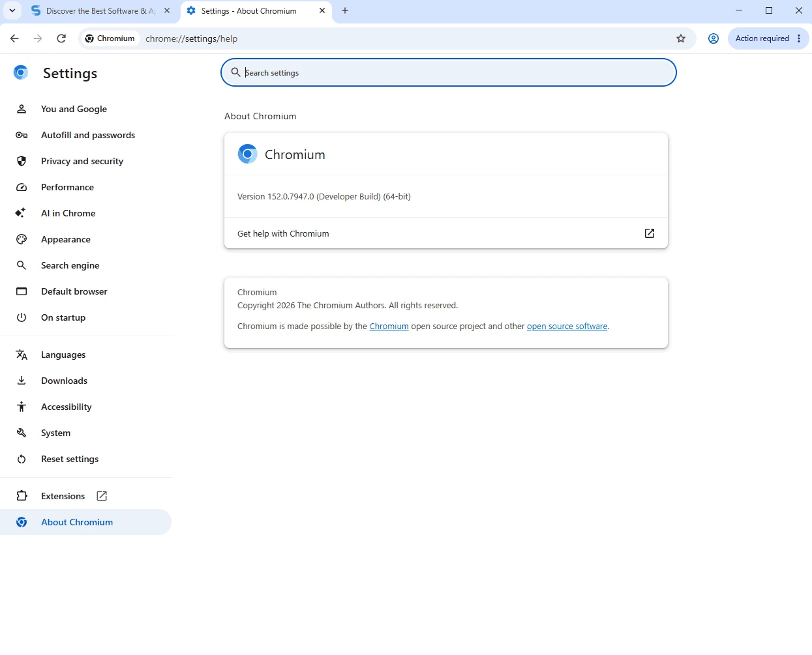This screenshot has width=812, height=655.
Task: Open the profile avatar icon
Action: 714,38
